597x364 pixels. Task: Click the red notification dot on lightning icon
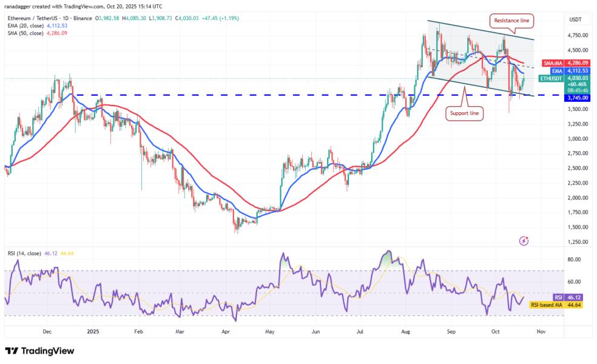click(526, 237)
